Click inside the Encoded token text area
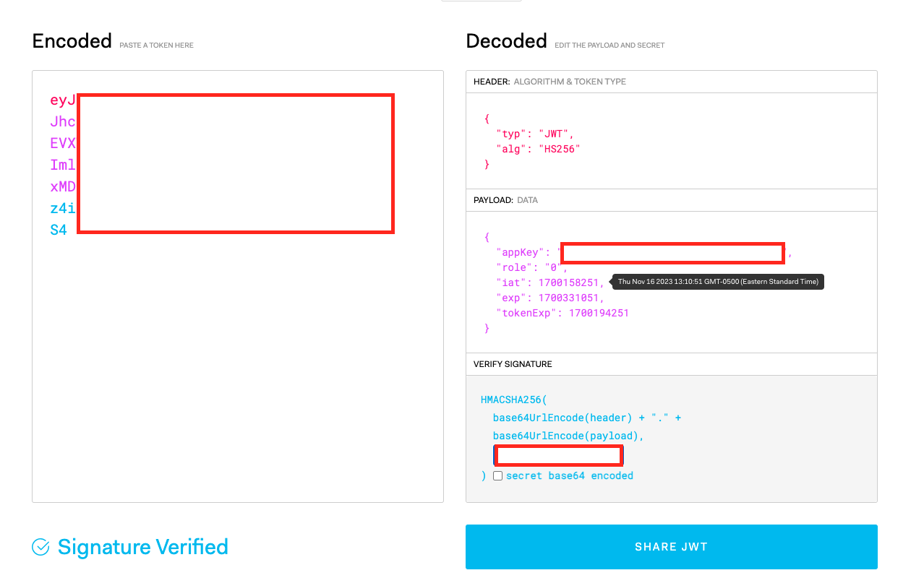The width and height of the screenshot is (924, 578). (x=237, y=361)
